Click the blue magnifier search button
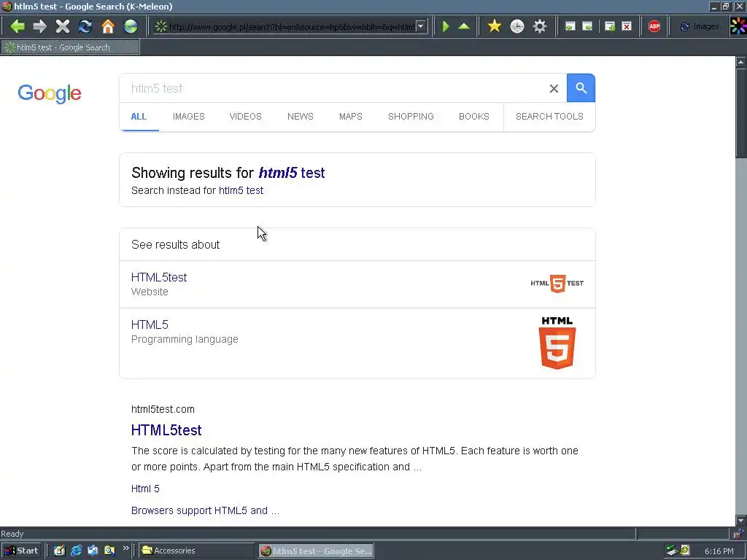The width and height of the screenshot is (747, 560). [x=581, y=88]
